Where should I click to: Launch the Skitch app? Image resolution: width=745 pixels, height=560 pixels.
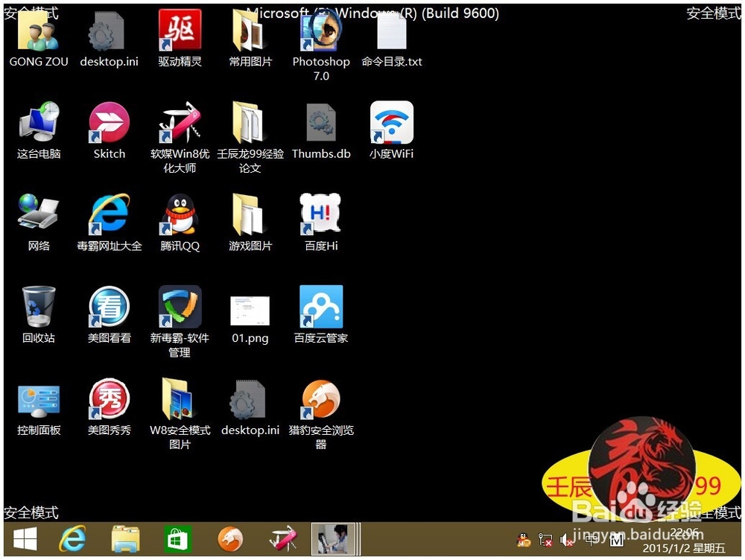point(108,123)
